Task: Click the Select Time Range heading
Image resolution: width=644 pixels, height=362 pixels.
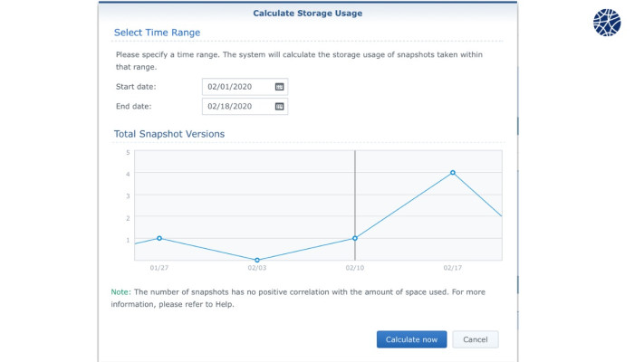Action: 157,33
